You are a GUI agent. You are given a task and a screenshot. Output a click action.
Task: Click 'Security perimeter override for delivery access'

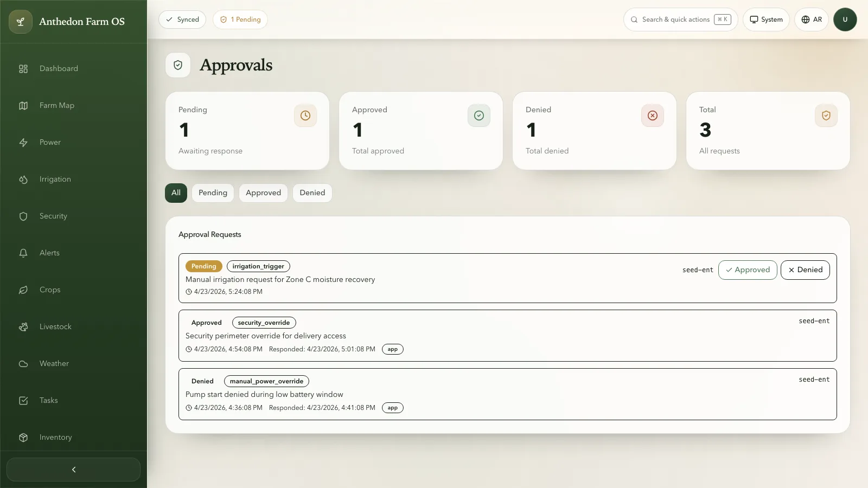click(266, 336)
